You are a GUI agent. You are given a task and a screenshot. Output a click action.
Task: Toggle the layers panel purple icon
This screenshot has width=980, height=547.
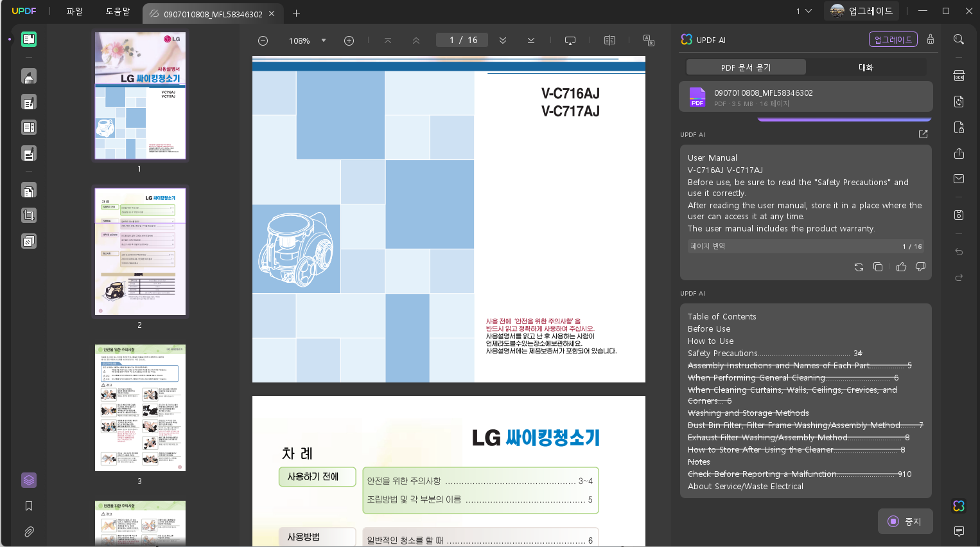(x=29, y=480)
